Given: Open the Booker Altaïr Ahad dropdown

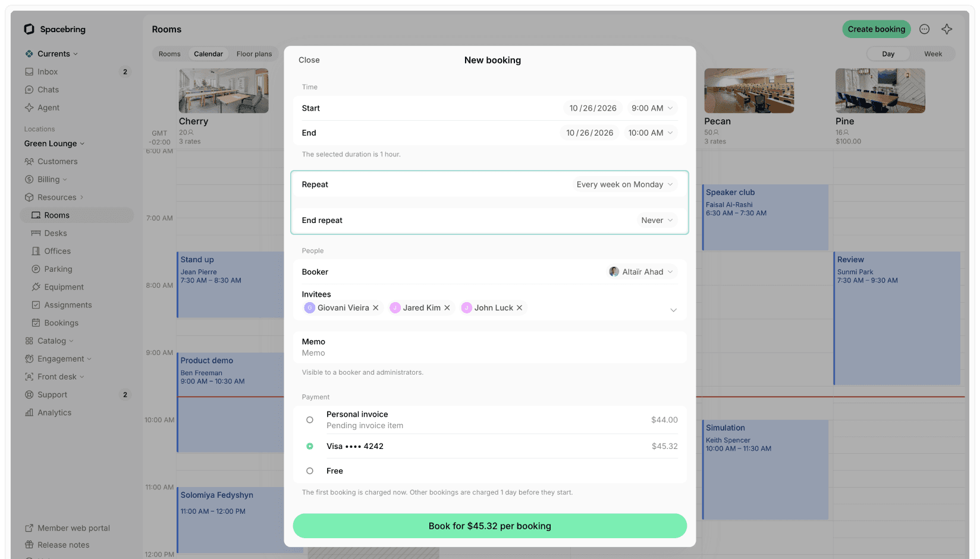Looking at the screenshot, I should click(x=641, y=272).
